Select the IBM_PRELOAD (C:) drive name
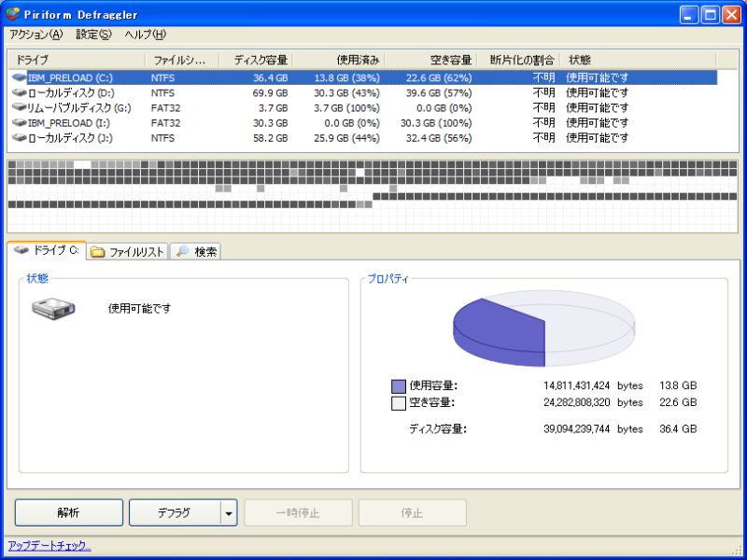The width and height of the screenshot is (747, 560). pos(70,77)
